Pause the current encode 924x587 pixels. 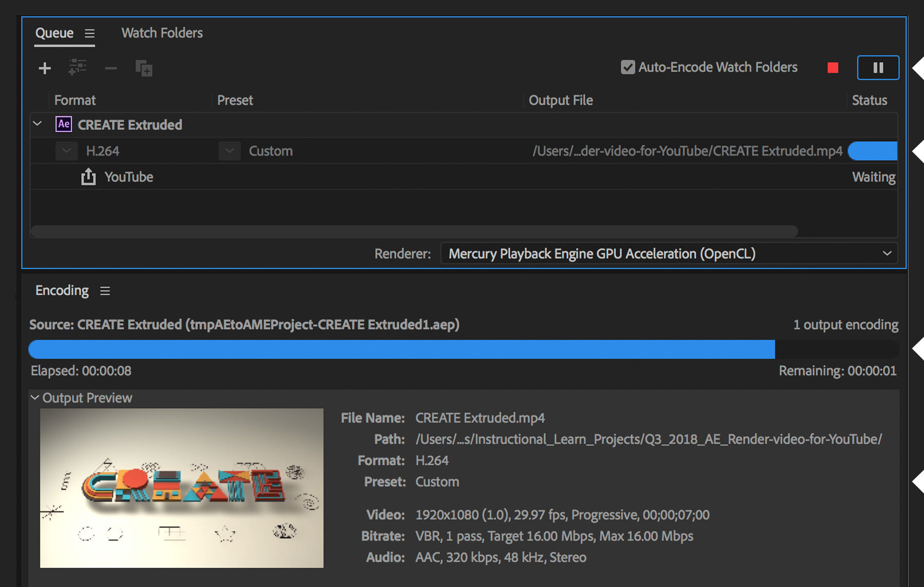click(878, 67)
